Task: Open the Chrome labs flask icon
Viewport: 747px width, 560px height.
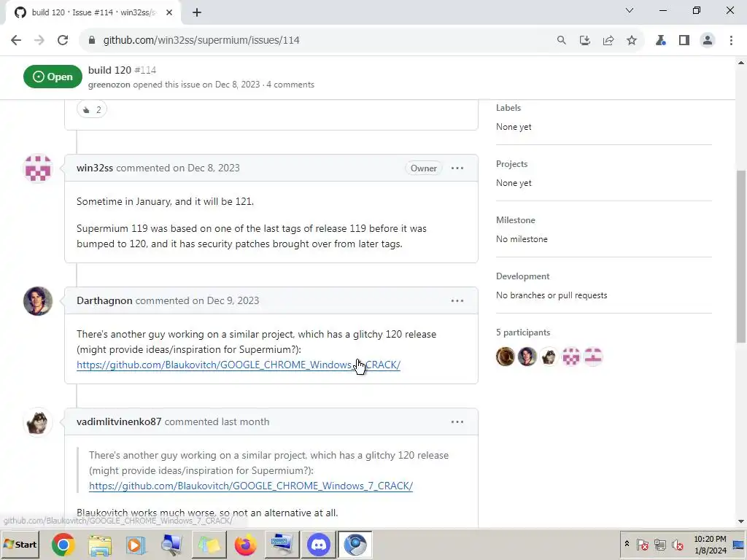Action: (660, 40)
